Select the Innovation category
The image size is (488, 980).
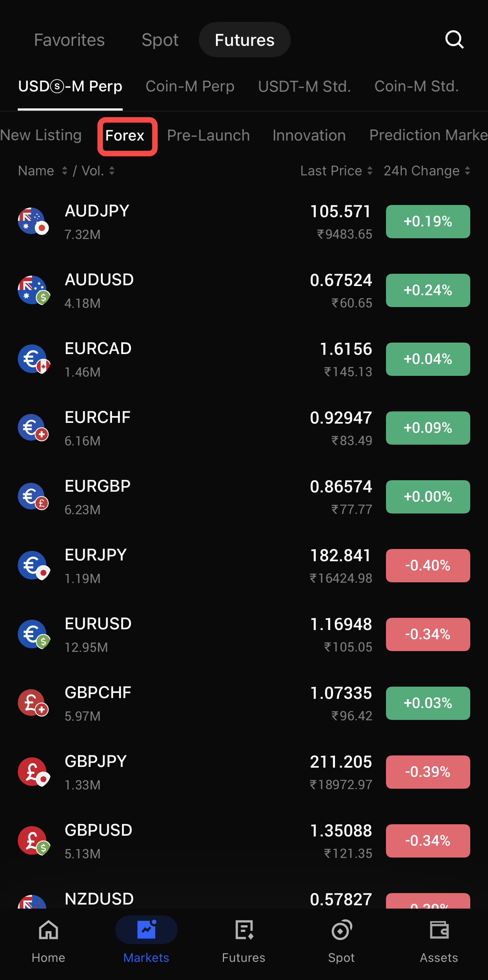pos(309,135)
